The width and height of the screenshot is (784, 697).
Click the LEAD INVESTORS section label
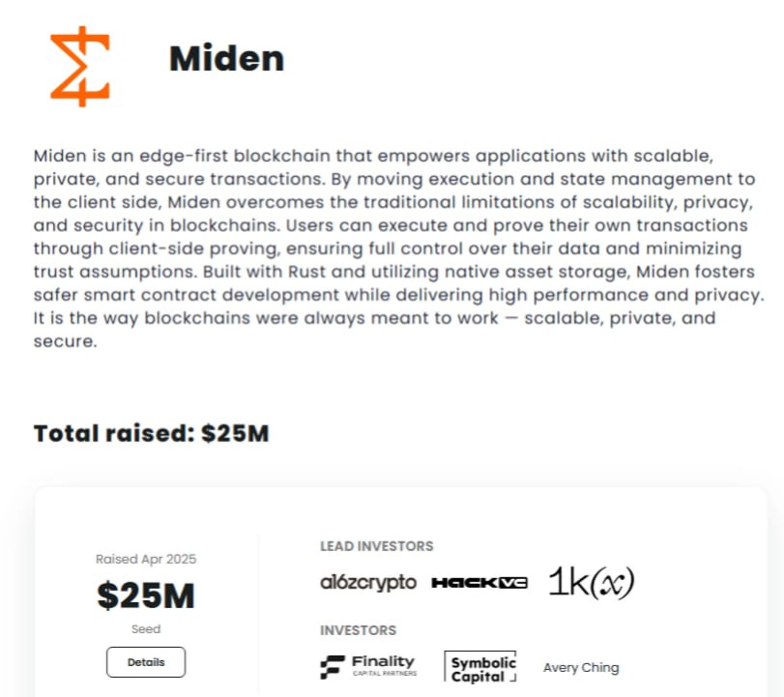(377, 546)
